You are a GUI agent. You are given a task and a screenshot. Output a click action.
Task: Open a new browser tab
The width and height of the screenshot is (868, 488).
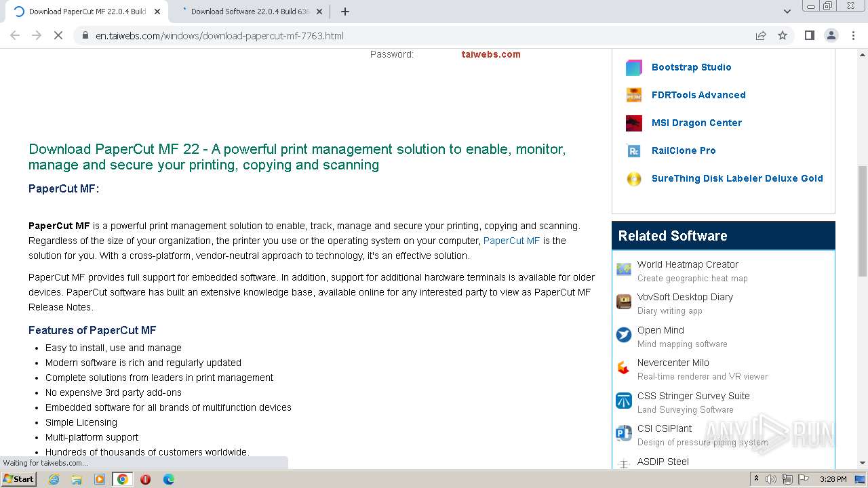click(344, 12)
